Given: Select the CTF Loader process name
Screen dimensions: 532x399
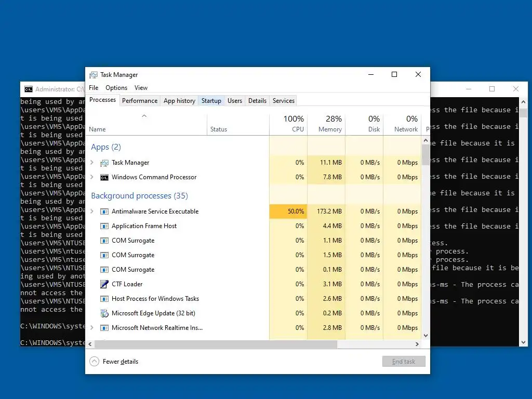Looking at the screenshot, I should (127, 284).
